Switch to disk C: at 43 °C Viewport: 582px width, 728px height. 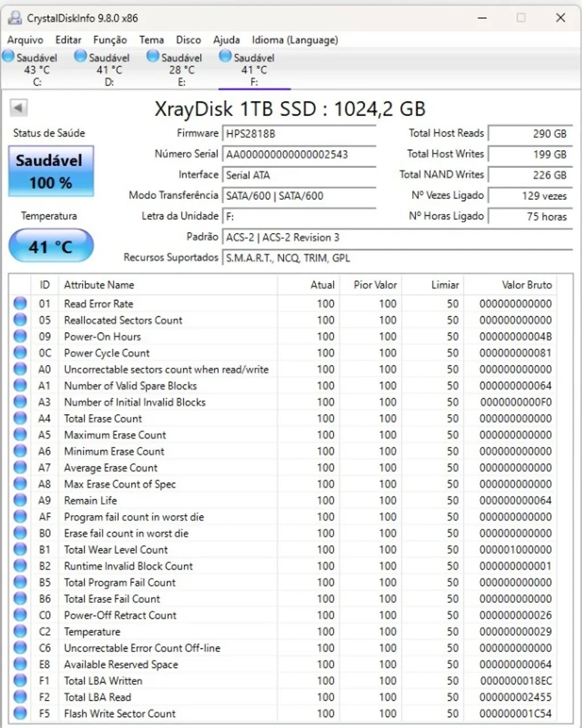point(37,69)
